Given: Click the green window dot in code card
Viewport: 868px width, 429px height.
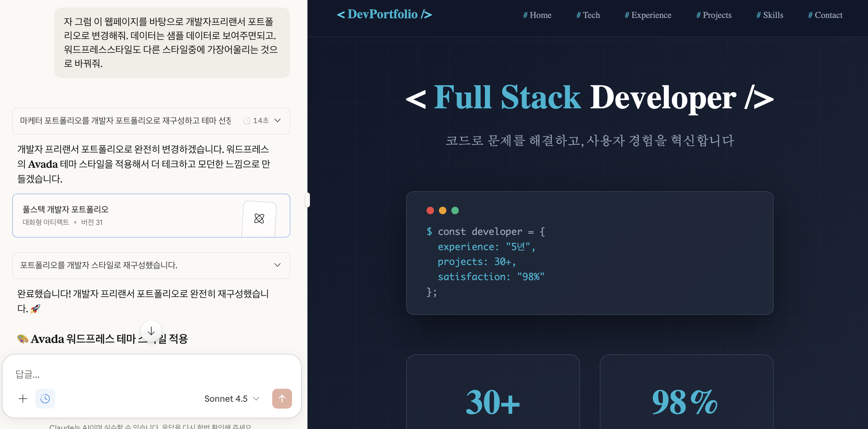Looking at the screenshot, I should (455, 210).
